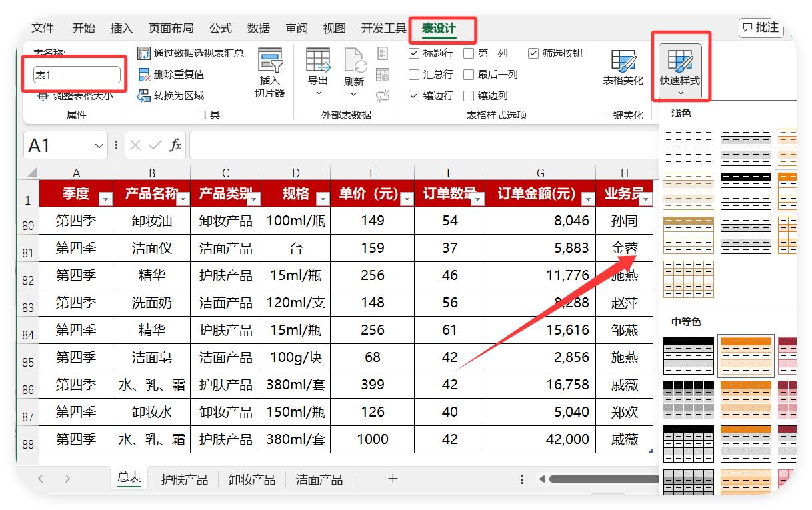Expand the Refresh (刷新) dropdown chevron
This screenshot has width=812, height=510.
coord(354,95)
